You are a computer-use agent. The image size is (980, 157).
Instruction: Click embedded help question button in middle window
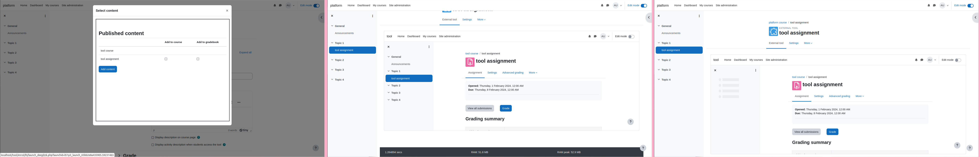click(630, 122)
